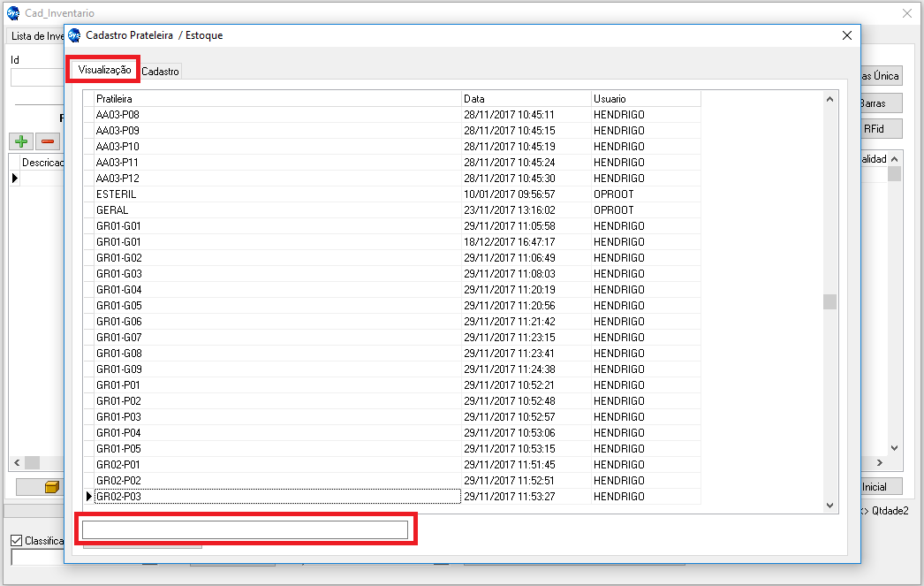This screenshot has width=924, height=586.
Task: Switch to the Cadastro tab
Action: coord(160,71)
